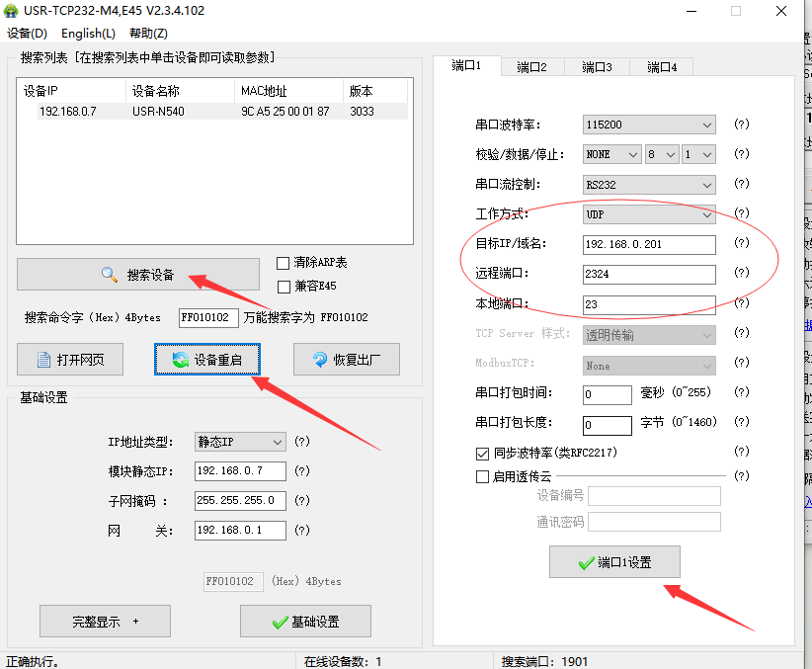The width and height of the screenshot is (812, 669).
Task: Click the 目标IP/域名 input field
Action: tap(649, 244)
